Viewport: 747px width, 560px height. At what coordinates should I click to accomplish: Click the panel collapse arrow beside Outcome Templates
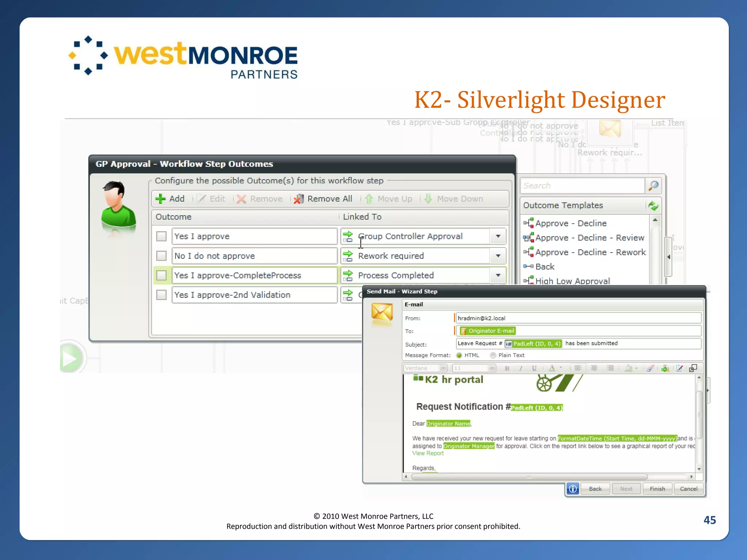[668, 257]
